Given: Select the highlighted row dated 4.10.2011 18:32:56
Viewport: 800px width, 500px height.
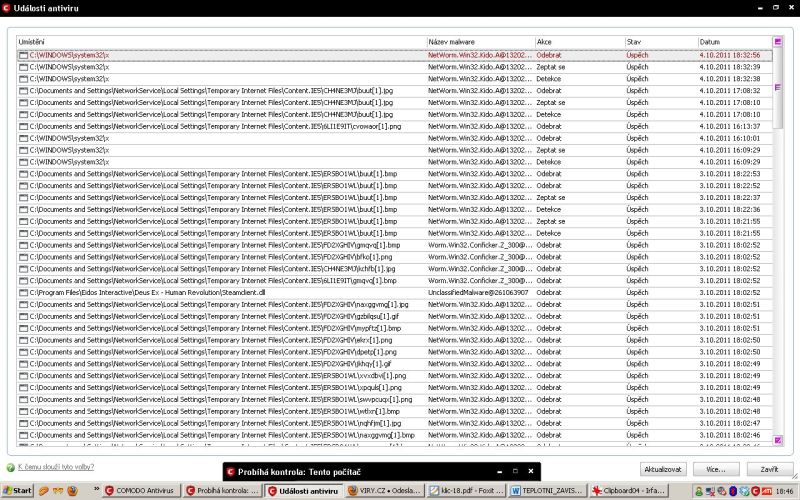Looking at the screenshot, I should (x=394, y=55).
